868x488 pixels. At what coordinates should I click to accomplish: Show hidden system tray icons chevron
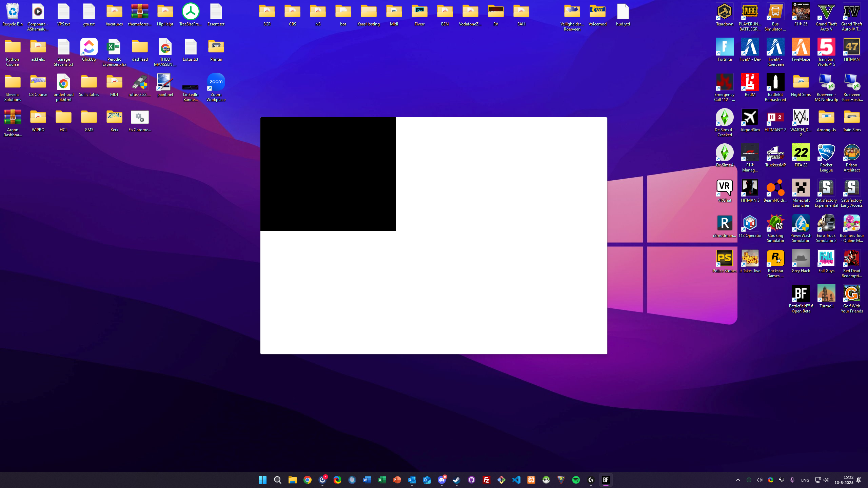click(x=738, y=480)
